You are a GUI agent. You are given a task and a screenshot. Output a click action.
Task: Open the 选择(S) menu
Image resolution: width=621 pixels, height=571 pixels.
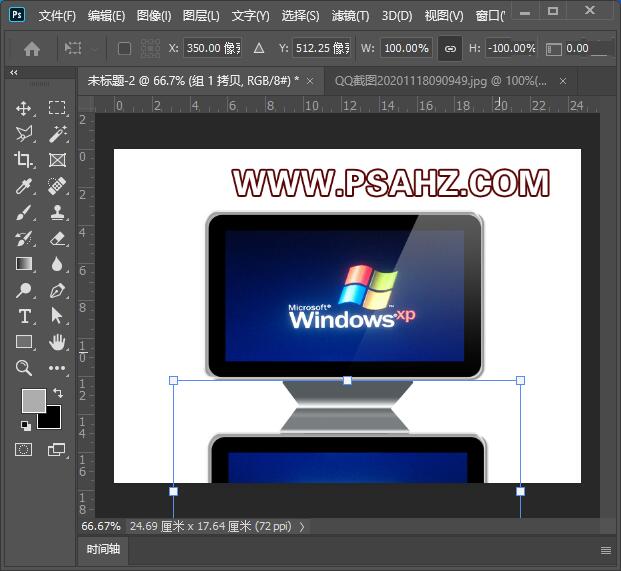[300, 16]
